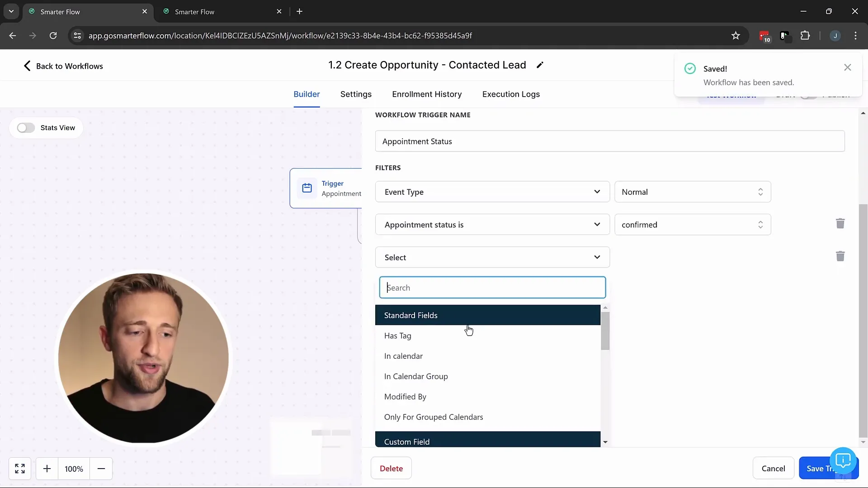Click the filter Search input field
Viewport: 868px width, 488px height.
[x=492, y=287]
